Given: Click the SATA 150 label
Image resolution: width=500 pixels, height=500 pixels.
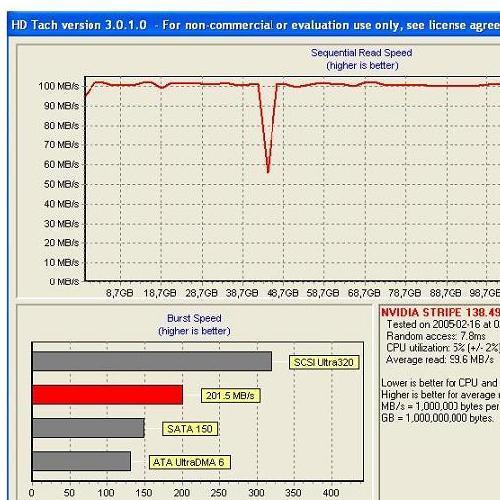Looking at the screenshot, I should click(190, 429).
